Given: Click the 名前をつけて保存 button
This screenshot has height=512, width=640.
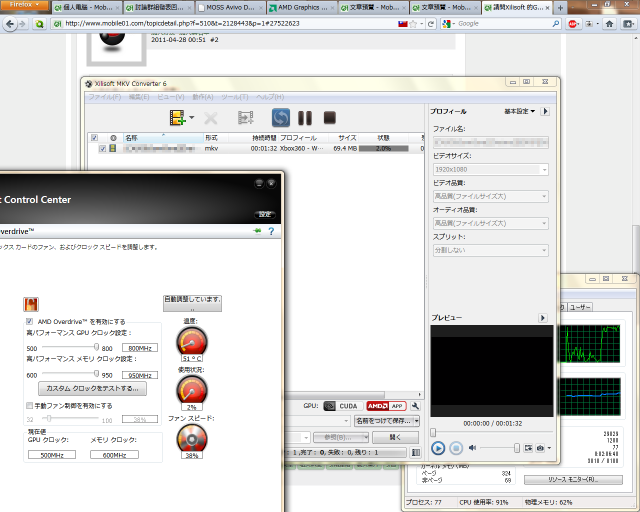Looking at the screenshot, I should [x=384, y=421].
